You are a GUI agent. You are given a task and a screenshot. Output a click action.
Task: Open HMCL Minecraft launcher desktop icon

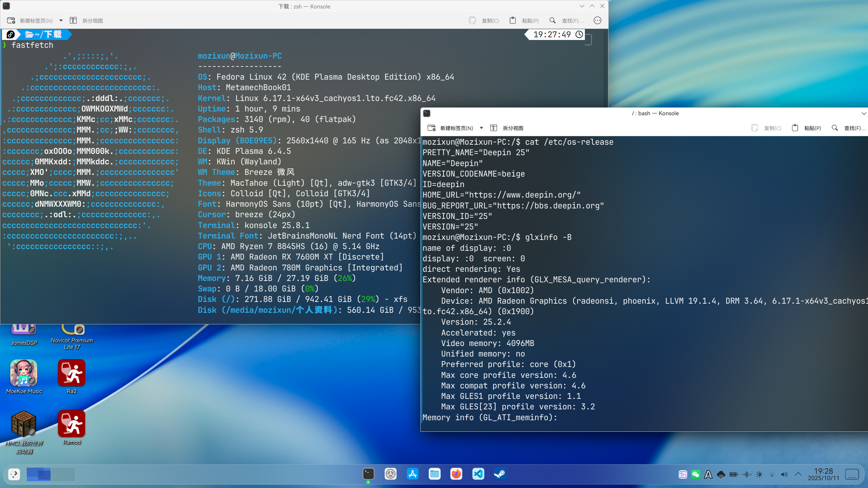click(24, 432)
